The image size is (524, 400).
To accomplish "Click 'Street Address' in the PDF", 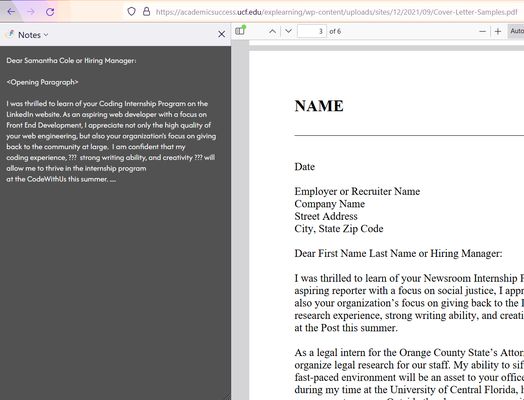I will 326,216.
